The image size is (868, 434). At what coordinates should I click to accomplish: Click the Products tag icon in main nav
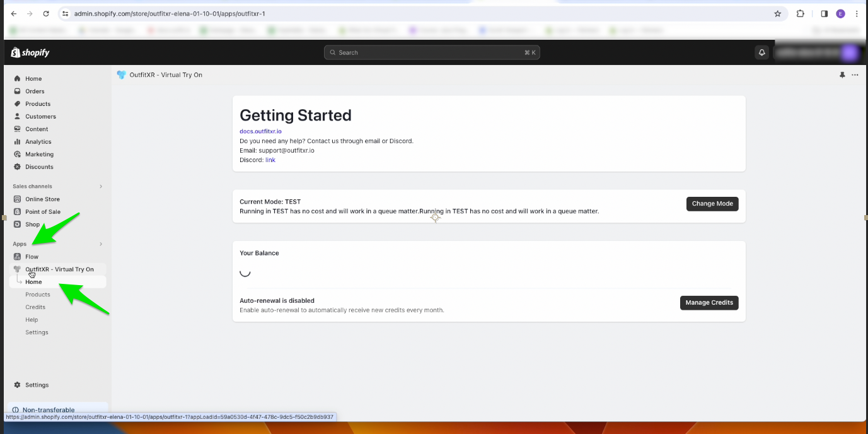pyautogui.click(x=17, y=104)
